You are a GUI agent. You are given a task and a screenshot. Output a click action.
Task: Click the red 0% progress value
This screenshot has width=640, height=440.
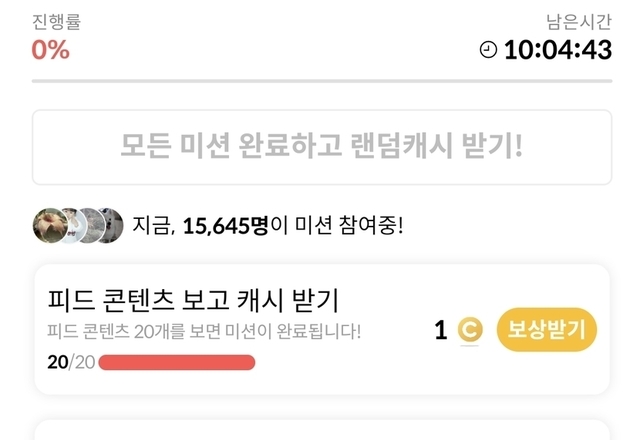(51, 50)
